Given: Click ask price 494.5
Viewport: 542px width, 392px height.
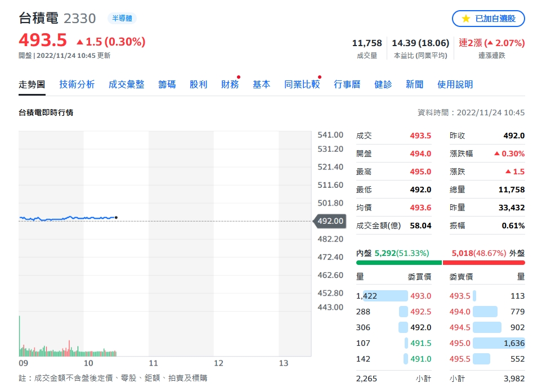Looking at the screenshot, I should click(x=460, y=327).
